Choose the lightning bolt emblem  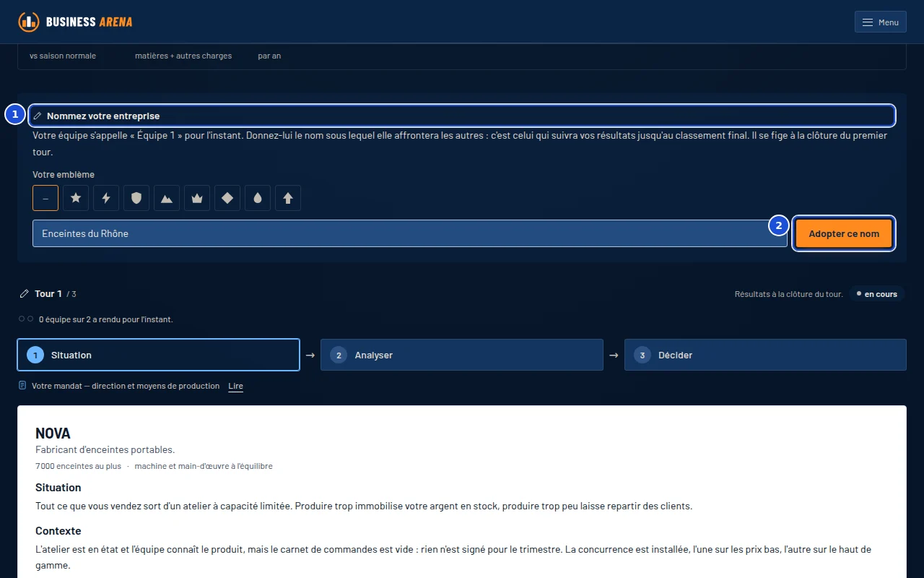pos(106,198)
